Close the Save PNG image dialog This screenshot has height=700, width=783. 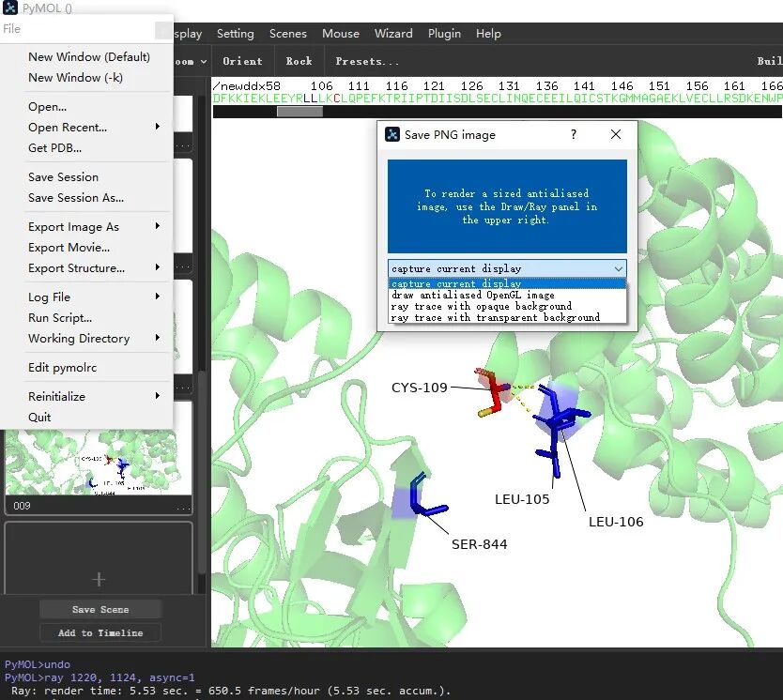(x=616, y=135)
